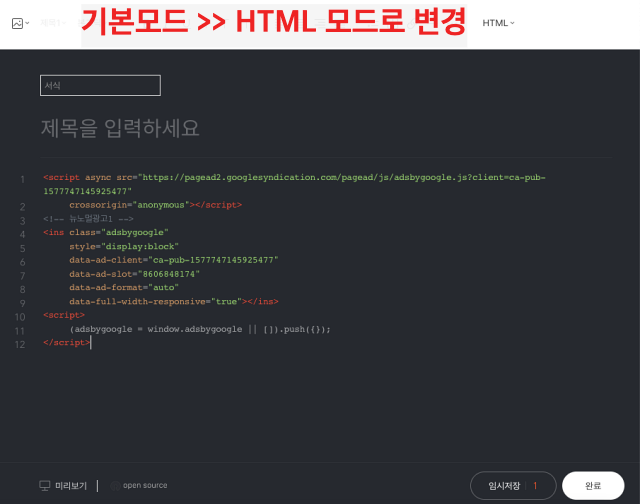The width and height of the screenshot is (640, 504).
Task: Click the open source link text
Action: [x=145, y=485]
